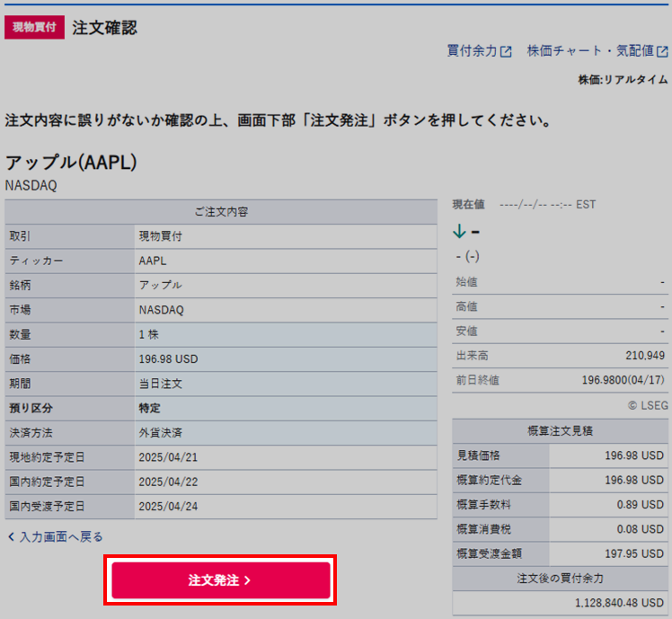
Task: Click the 取引 value 現物買付 cell
Action: coord(286,236)
